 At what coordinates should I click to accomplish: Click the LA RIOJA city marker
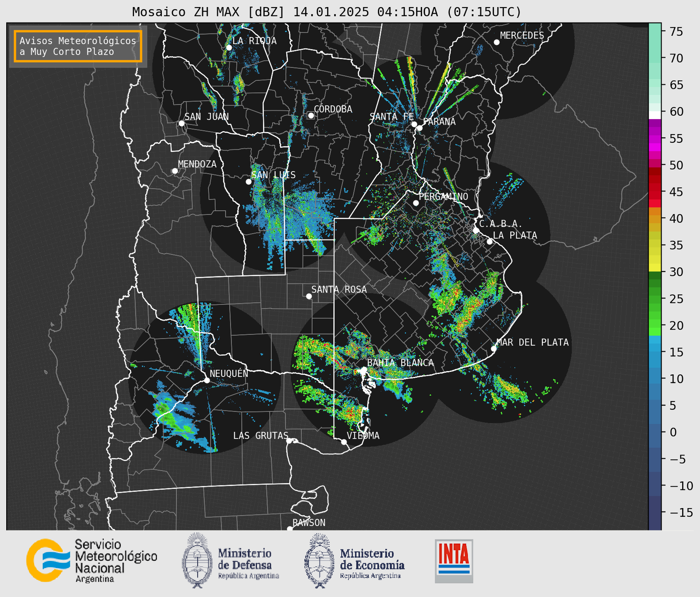(229, 48)
